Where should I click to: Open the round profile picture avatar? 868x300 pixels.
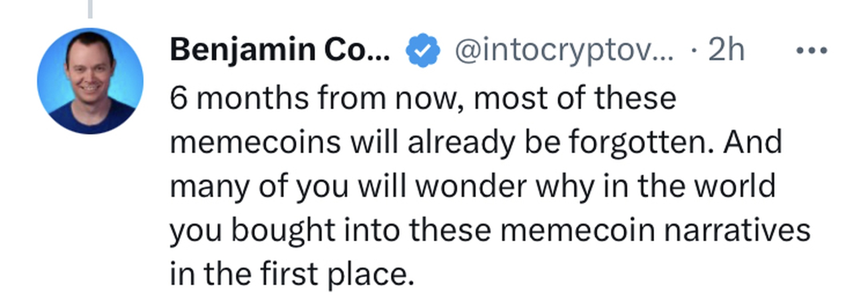pyautogui.click(x=90, y=81)
